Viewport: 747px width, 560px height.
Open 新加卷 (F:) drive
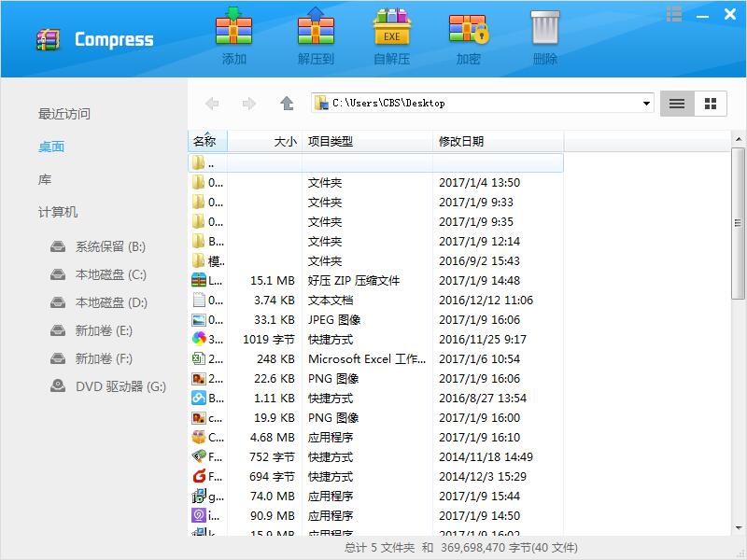coord(92,358)
